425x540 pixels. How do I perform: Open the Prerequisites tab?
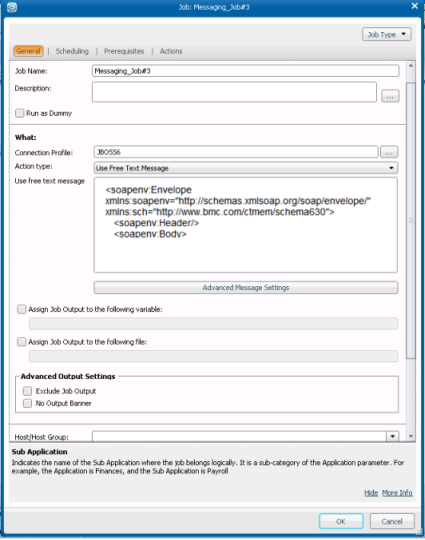(x=124, y=51)
